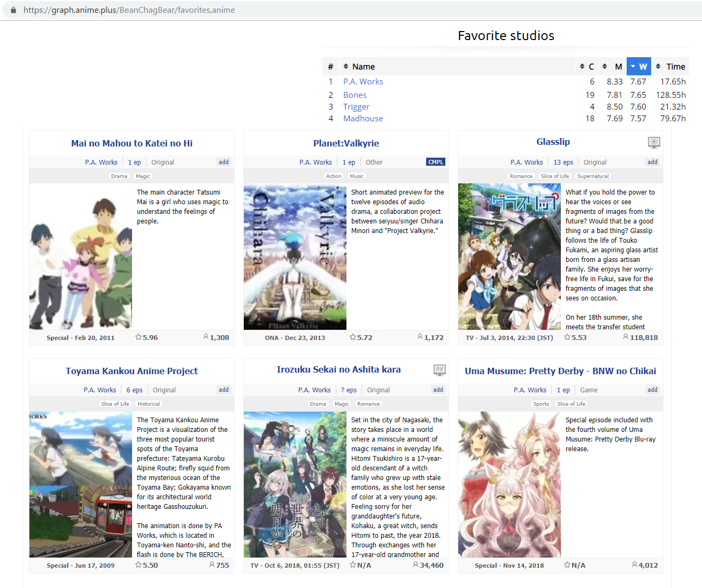Viewport: 702px width, 588px height.
Task: Open Toyama Kankou Anime Project title
Action: [132, 371]
